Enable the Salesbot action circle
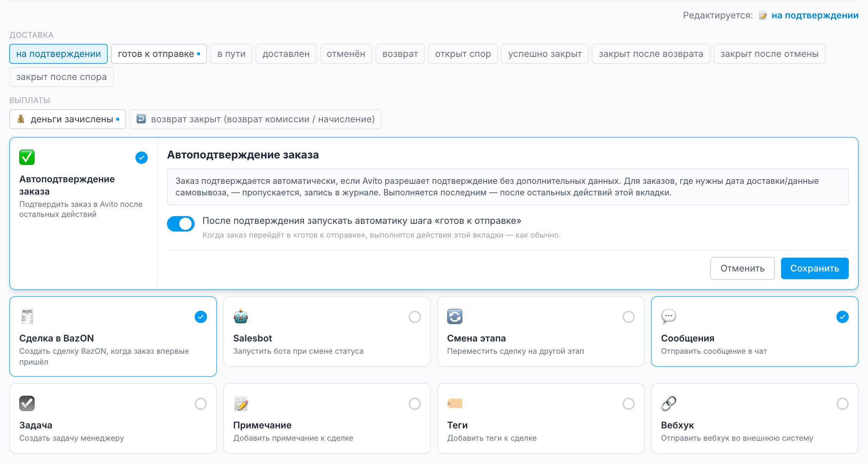The image size is (868, 463). 415,317
